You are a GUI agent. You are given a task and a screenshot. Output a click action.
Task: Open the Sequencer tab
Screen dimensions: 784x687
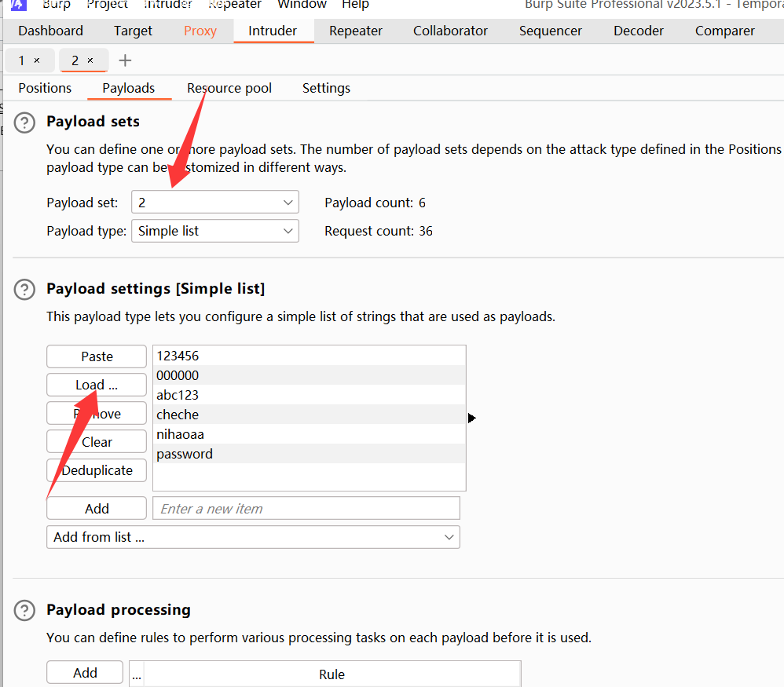tap(551, 31)
